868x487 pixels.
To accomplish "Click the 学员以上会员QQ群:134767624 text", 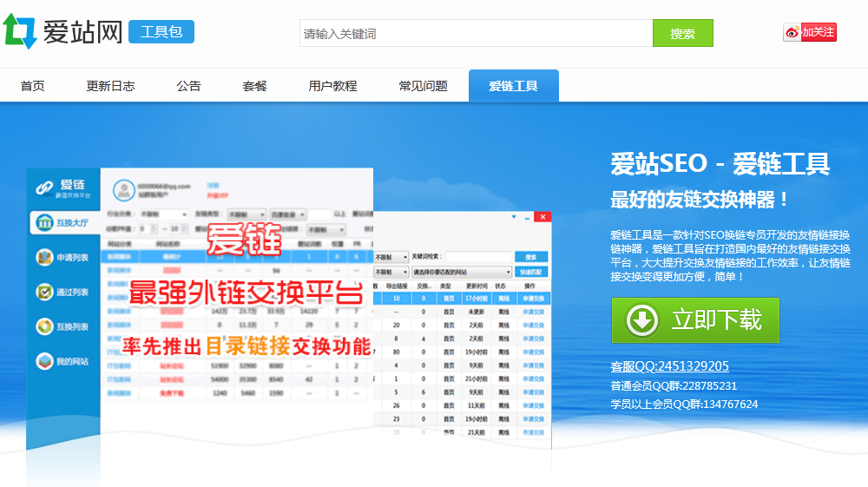I will point(684,404).
